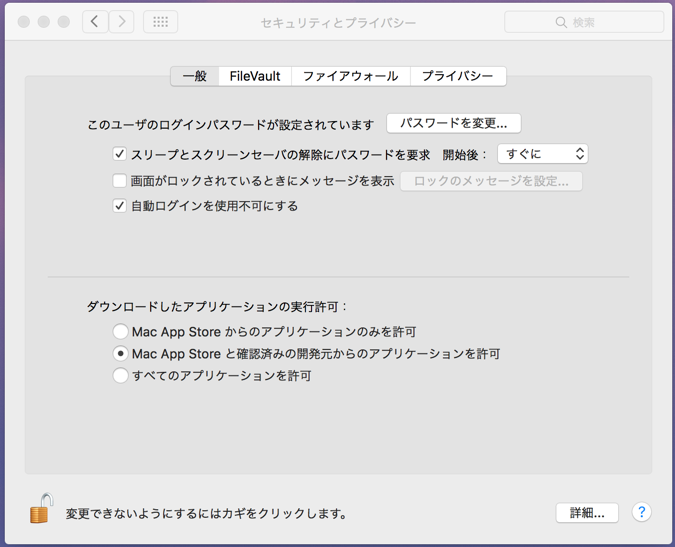Click パスワードを変更... button
This screenshot has width=675, height=547.
pos(454,124)
